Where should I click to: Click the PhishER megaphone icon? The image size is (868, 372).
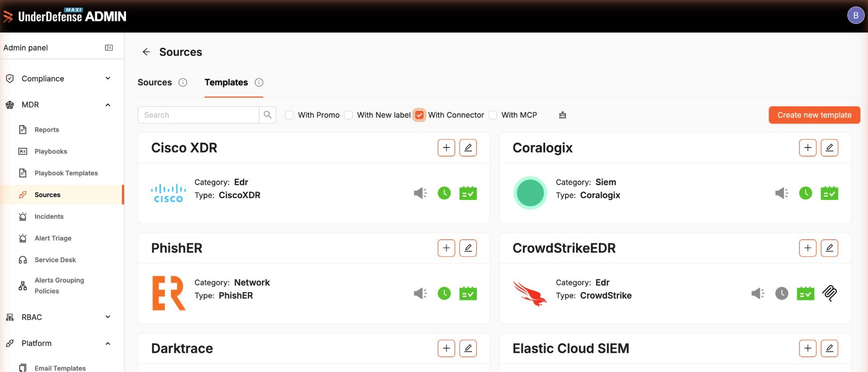(x=420, y=294)
